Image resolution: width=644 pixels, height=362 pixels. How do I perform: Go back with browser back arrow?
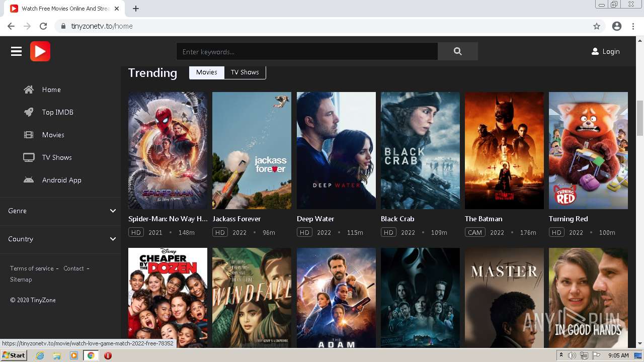(11, 26)
